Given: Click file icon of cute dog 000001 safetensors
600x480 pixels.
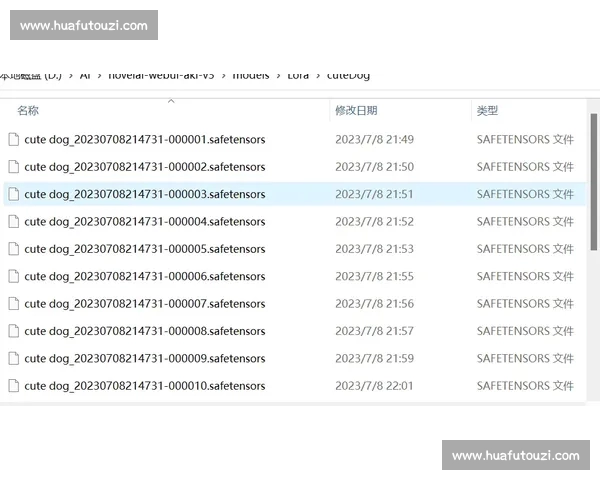Looking at the screenshot, I should pos(14,140).
